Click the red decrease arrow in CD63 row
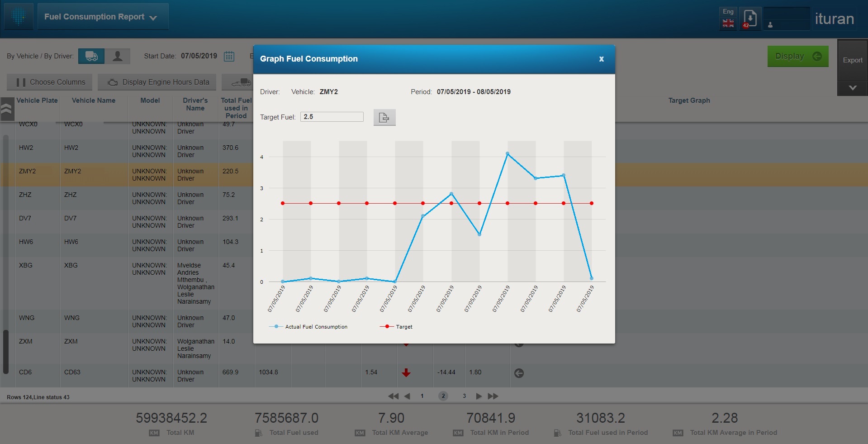This screenshot has width=868, height=444. (406, 373)
